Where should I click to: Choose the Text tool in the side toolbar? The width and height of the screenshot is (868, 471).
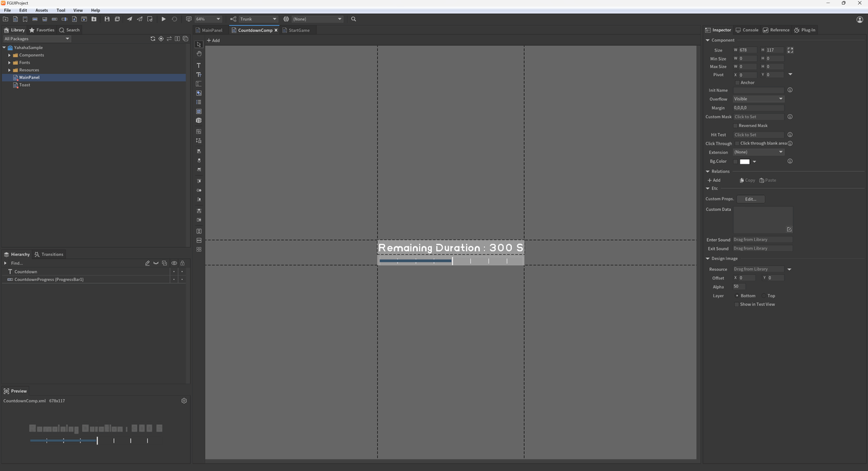199,66
